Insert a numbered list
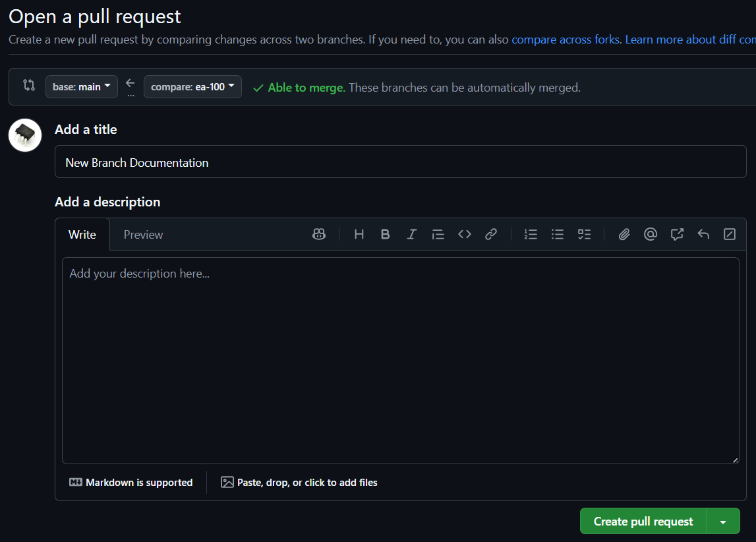Image resolution: width=756 pixels, height=542 pixels. tap(531, 234)
